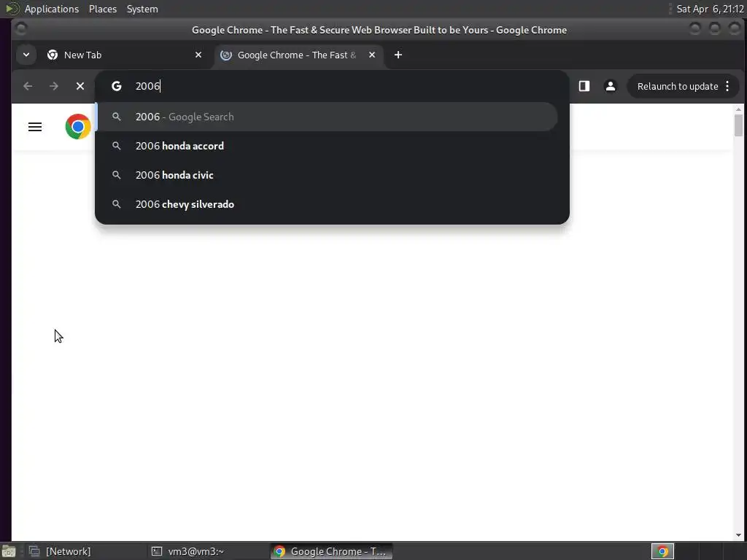Close the Google Chrome - The Fast tab
This screenshot has height=560, width=747.
372,55
